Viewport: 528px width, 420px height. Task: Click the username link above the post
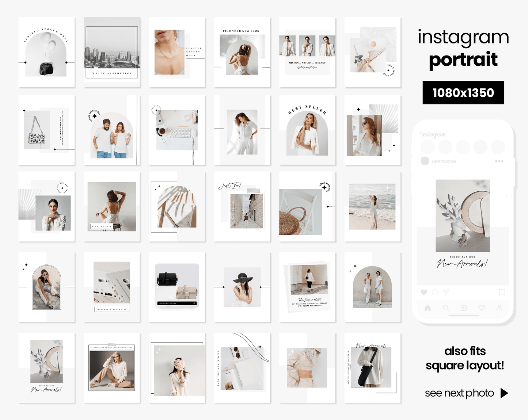[x=444, y=161]
